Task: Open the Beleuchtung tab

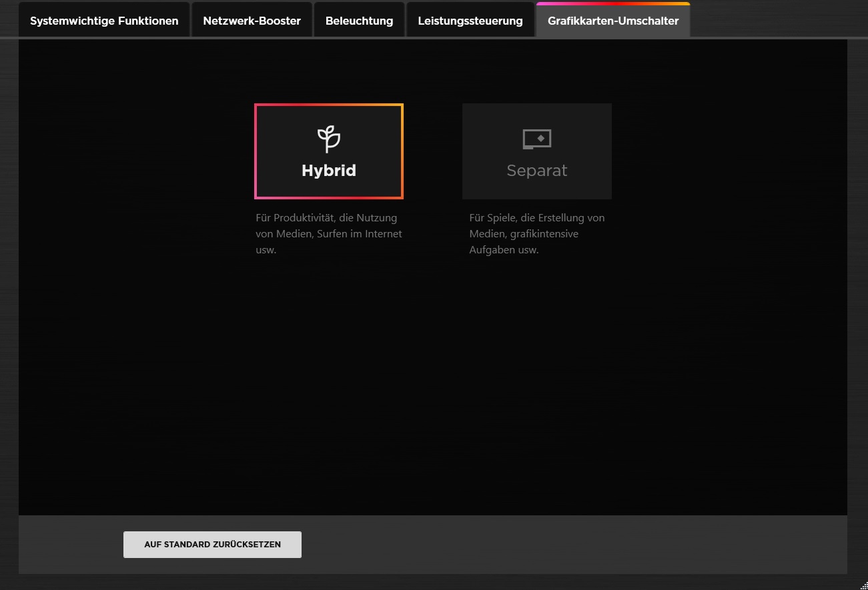Action: click(359, 20)
